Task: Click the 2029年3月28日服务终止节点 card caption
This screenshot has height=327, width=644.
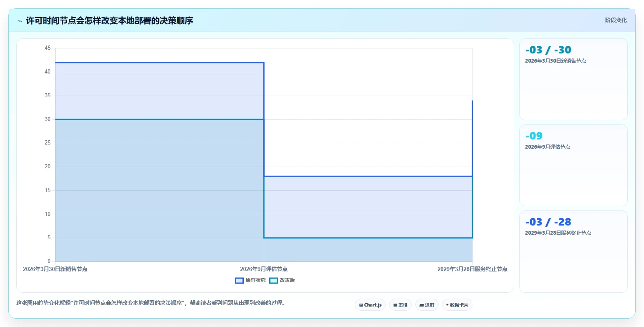Action: pyautogui.click(x=558, y=233)
